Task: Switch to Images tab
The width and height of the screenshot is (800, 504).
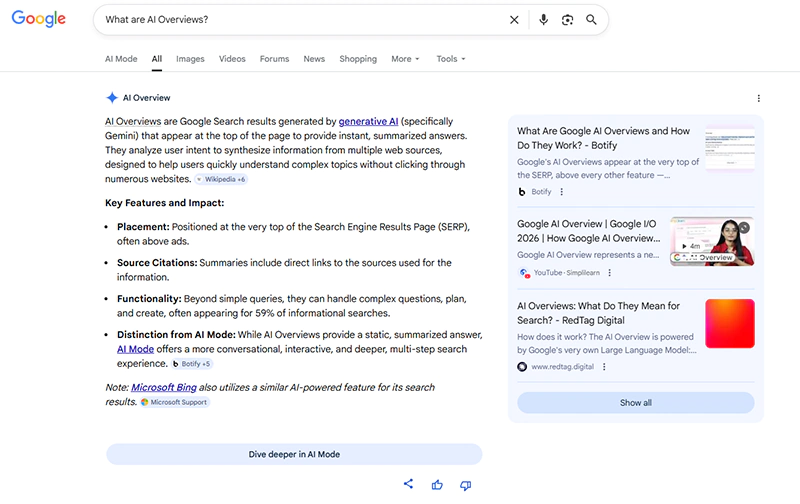Action: tap(190, 59)
